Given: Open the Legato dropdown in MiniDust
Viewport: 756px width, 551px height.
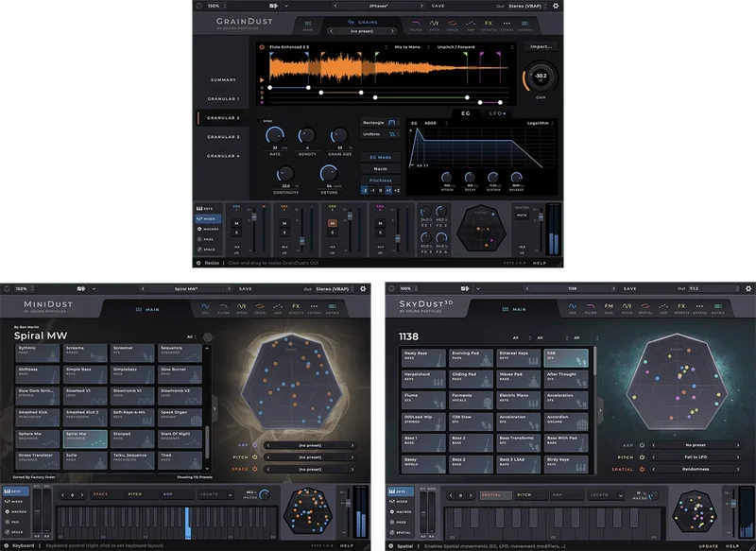Looking at the screenshot, I should tap(216, 494).
